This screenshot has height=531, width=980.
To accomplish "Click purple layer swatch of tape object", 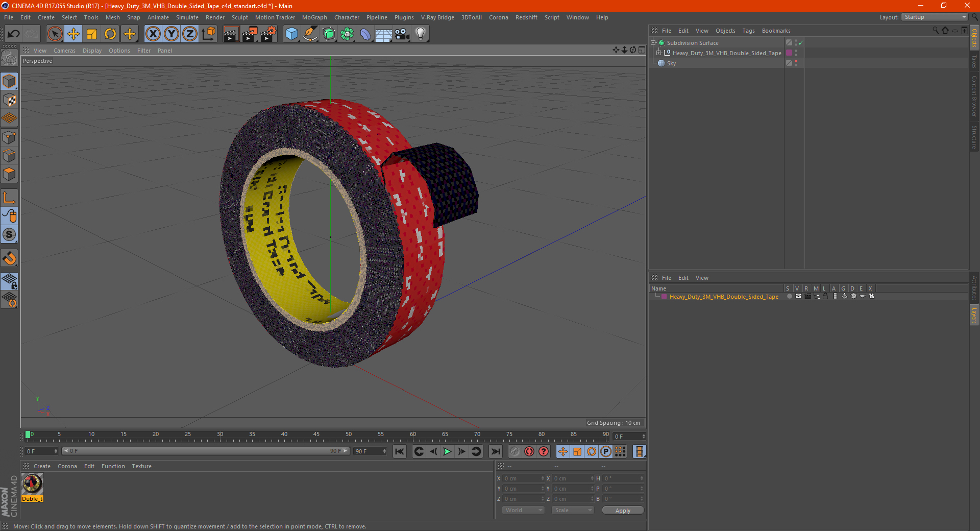I will [x=789, y=53].
